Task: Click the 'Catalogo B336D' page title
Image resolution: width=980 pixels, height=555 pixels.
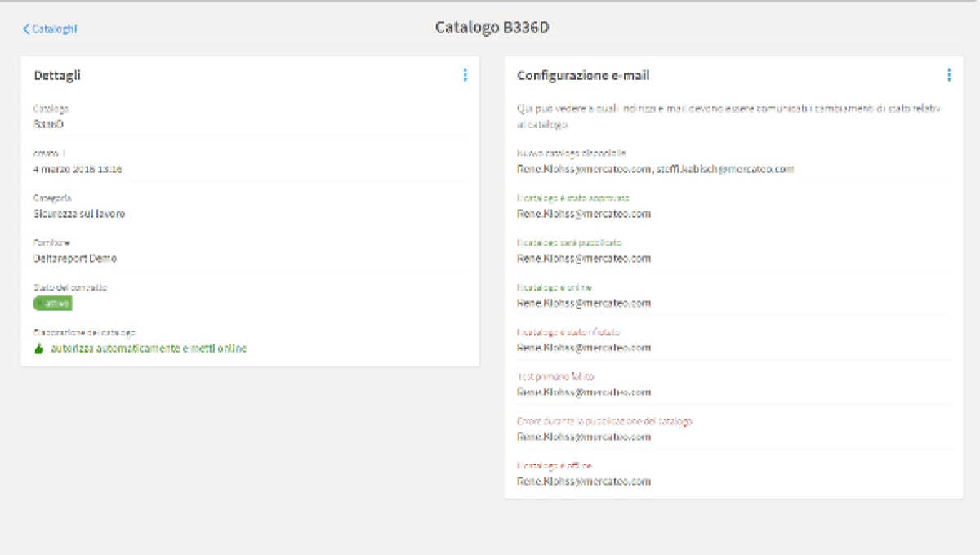Action: tap(492, 27)
